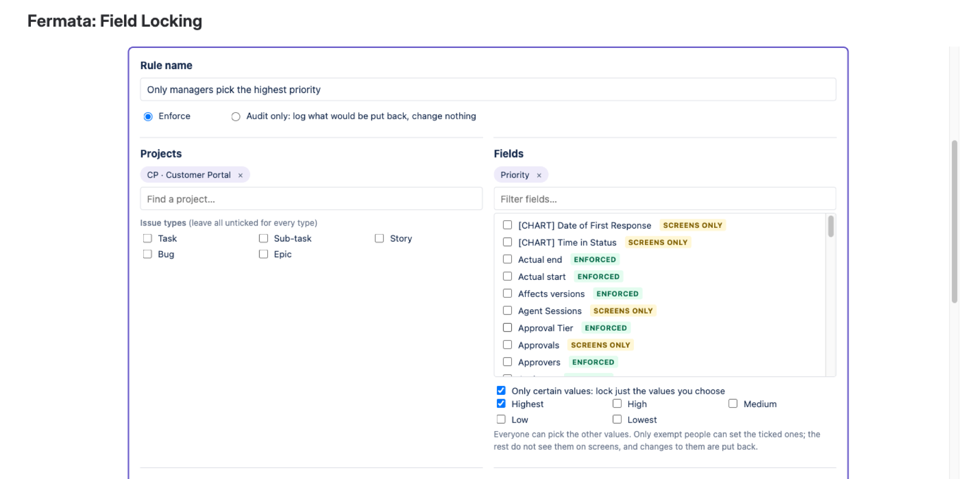This screenshot has height=479, width=980.
Task: Check the Approvers field
Action: [x=508, y=362]
